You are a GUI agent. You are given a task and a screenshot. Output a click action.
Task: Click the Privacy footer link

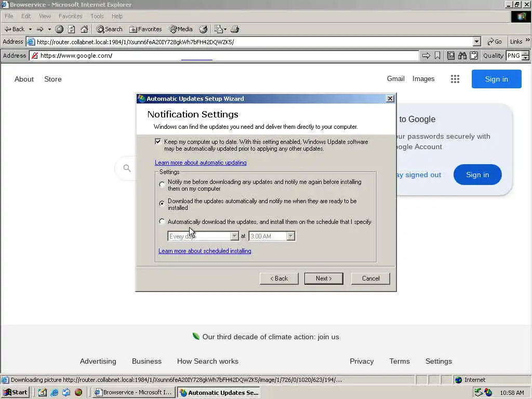coord(362,362)
